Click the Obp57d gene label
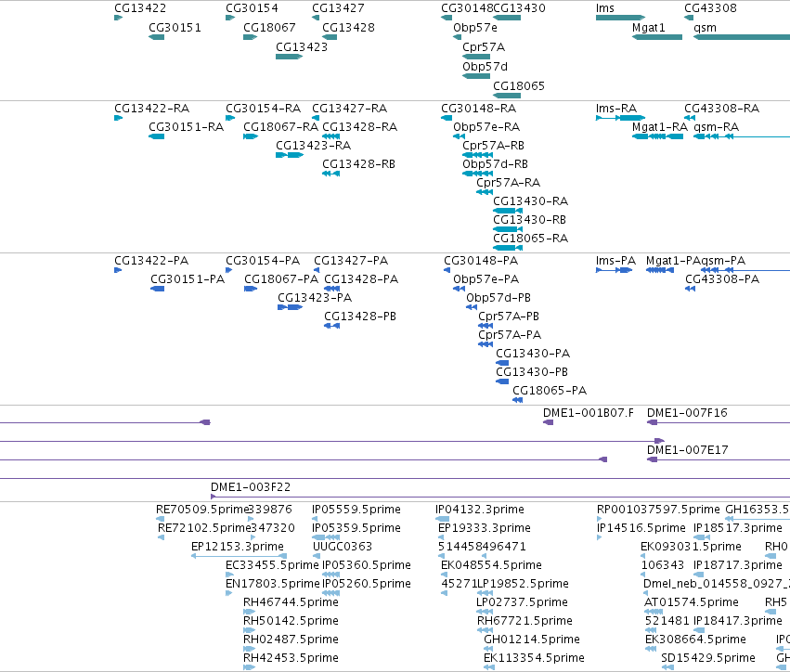 point(486,67)
